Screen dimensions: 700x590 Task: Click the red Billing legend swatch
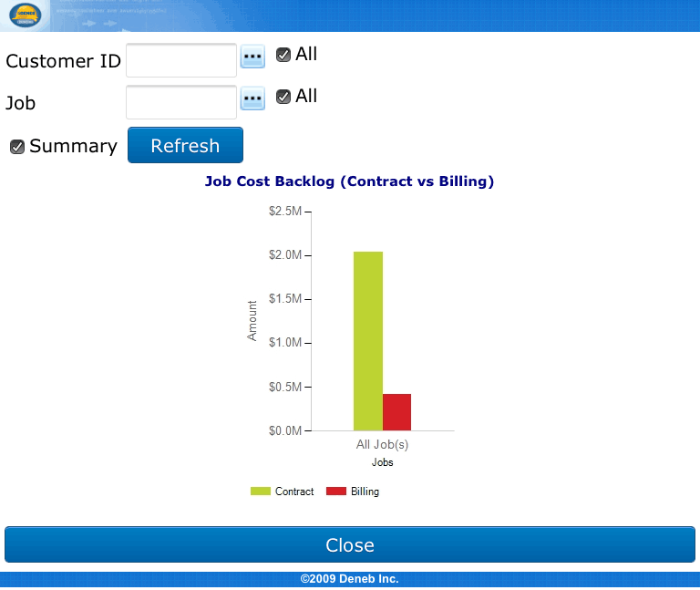(x=336, y=492)
